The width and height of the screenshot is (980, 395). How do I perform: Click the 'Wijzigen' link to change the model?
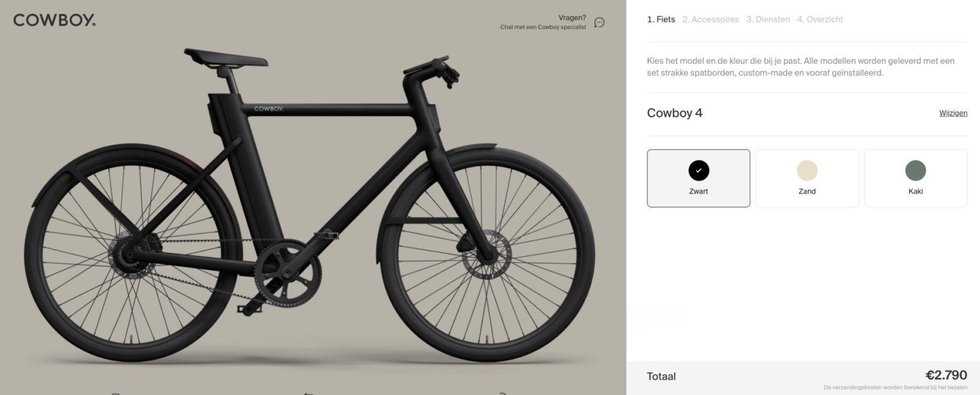tap(952, 113)
